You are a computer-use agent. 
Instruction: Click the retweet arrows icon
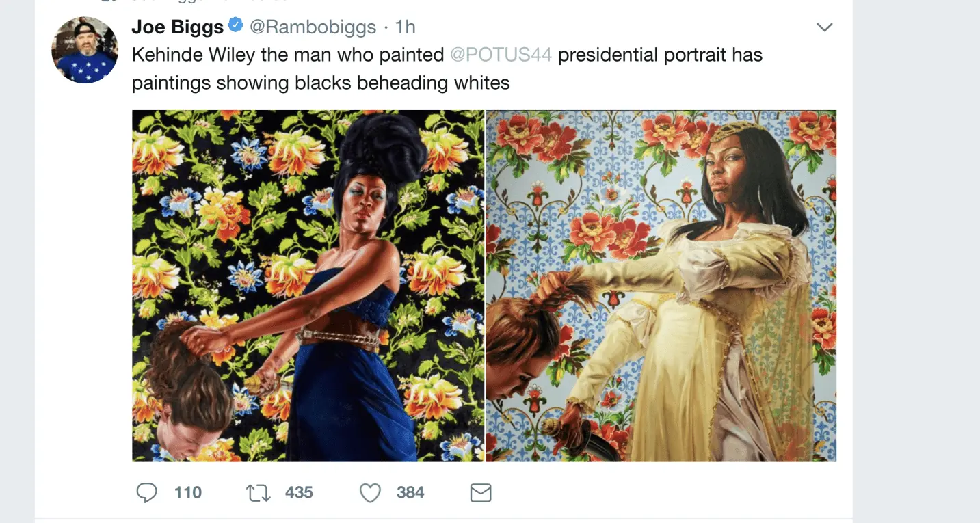[258, 493]
